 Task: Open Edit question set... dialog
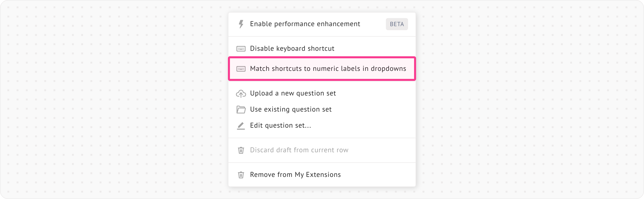(x=280, y=126)
